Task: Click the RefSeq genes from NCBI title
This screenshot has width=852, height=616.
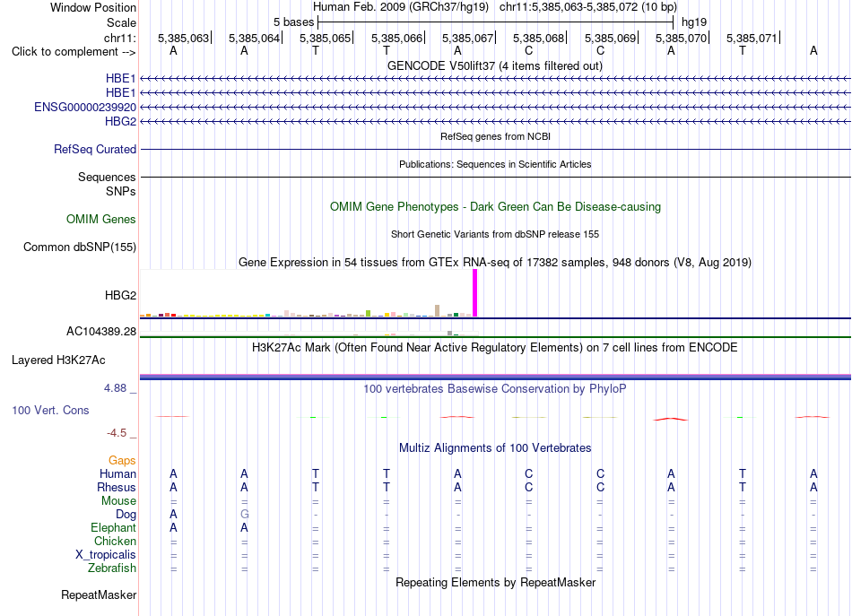Action: pos(495,136)
